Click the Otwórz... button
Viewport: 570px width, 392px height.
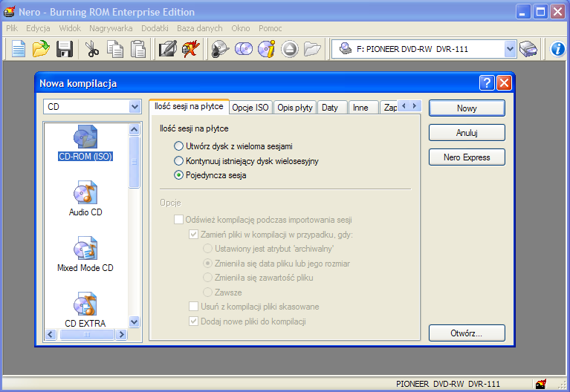(x=467, y=333)
